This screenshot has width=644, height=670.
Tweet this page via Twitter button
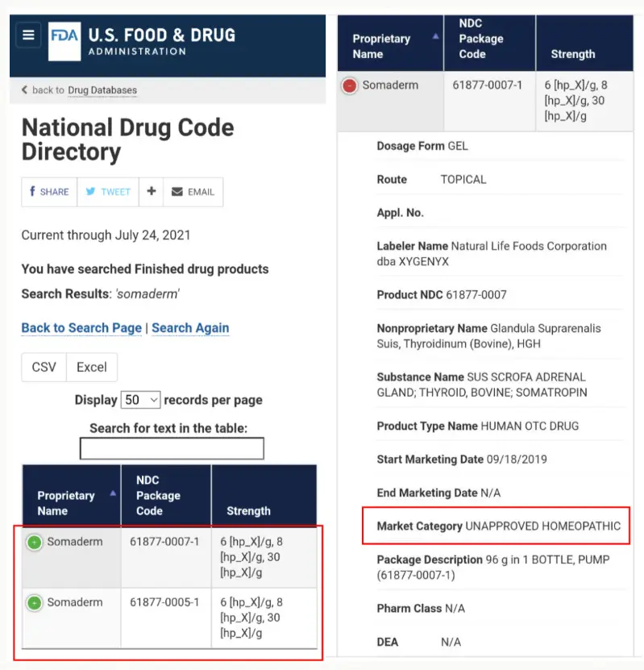(108, 192)
